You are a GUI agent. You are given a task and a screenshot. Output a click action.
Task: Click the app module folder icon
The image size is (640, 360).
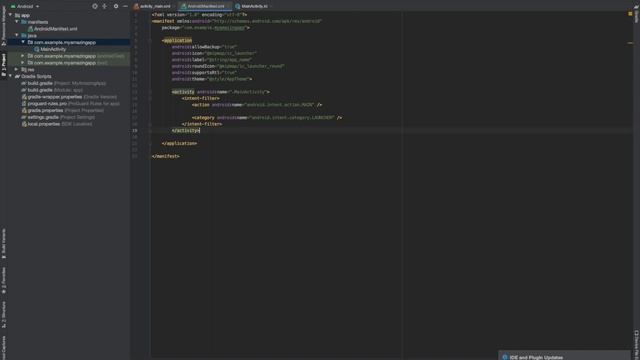pyautogui.click(x=18, y=15)
